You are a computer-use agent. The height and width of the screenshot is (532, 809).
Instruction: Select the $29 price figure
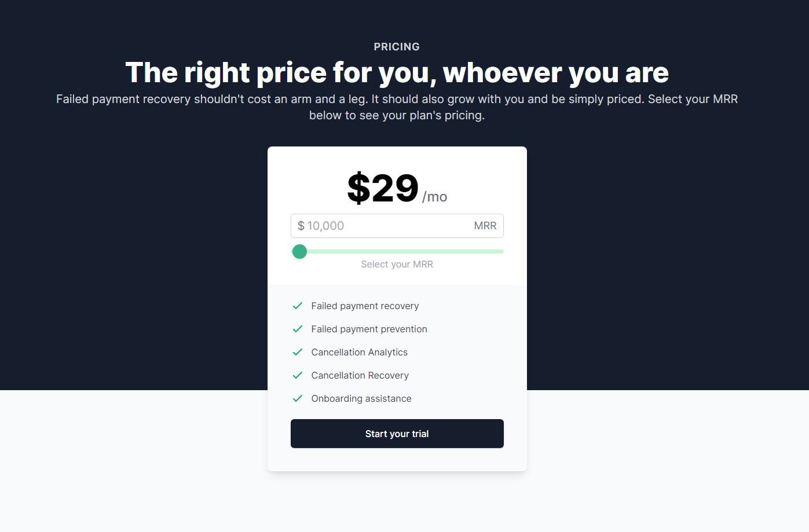pos(383,188)
